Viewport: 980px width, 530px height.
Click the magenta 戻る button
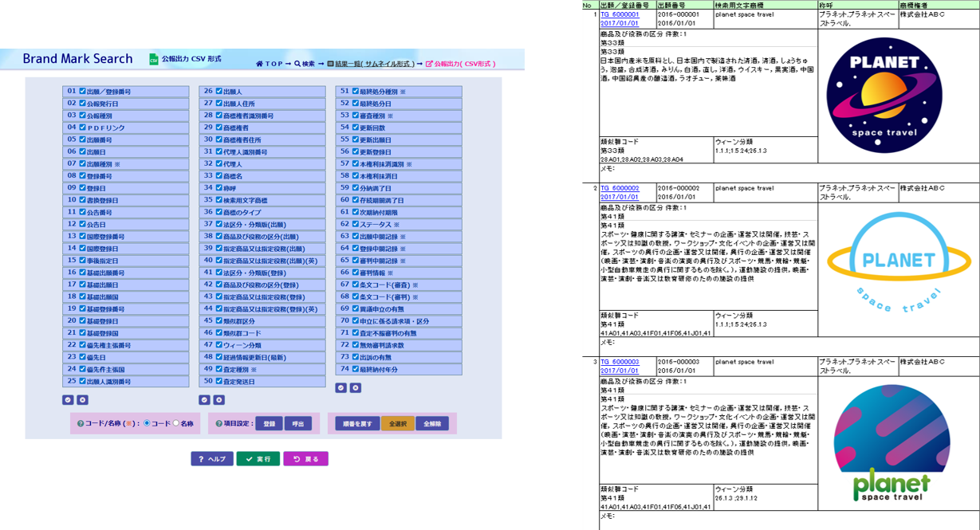(305, 459)
